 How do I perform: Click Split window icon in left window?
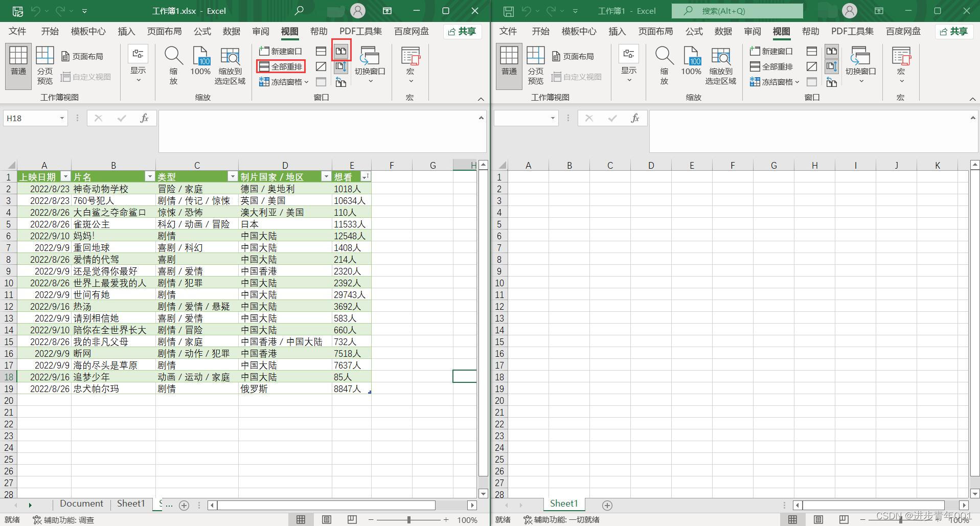click(321, 51)
